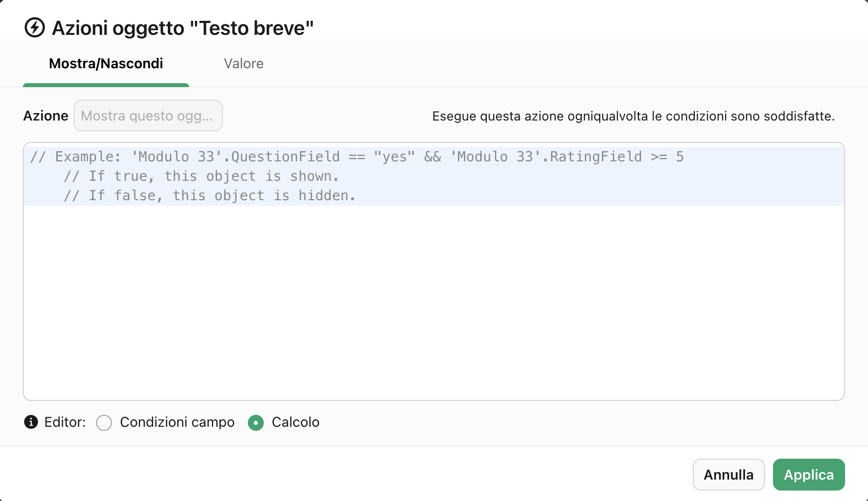The height and width of the screenshot is (501, 868).
Task: Switch to the Mostra/Nascondi tab
Action: click(x=106, y=64)
